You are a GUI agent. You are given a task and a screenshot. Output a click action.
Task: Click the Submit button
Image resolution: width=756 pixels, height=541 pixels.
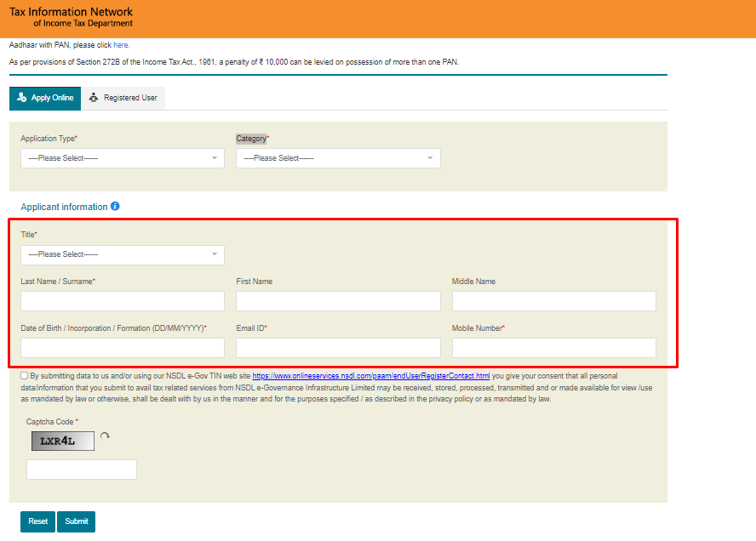click(76, 521)
